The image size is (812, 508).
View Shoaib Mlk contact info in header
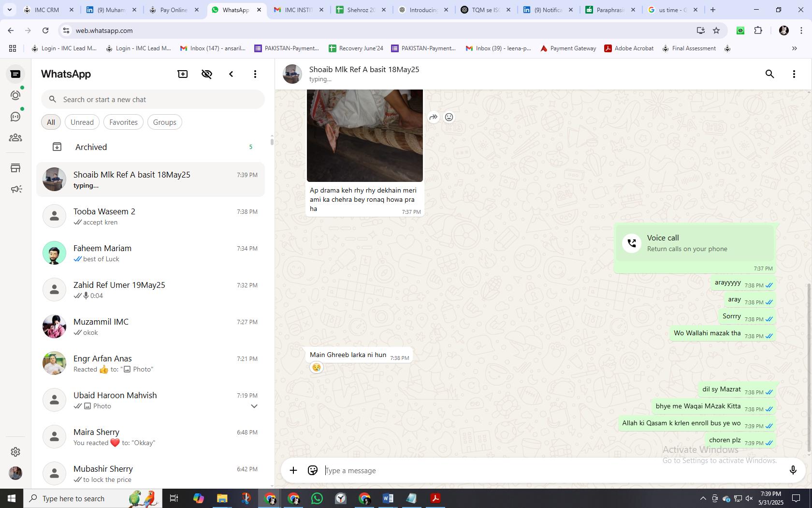(364, 74)
